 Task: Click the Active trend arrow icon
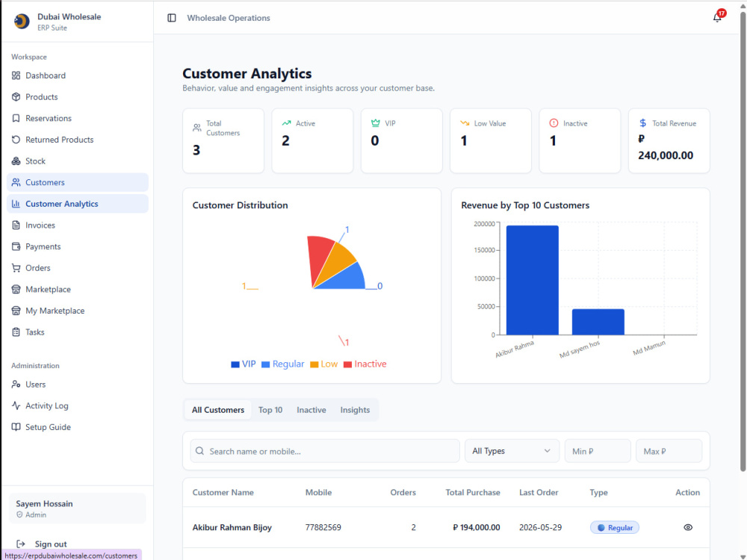(286, 123)
